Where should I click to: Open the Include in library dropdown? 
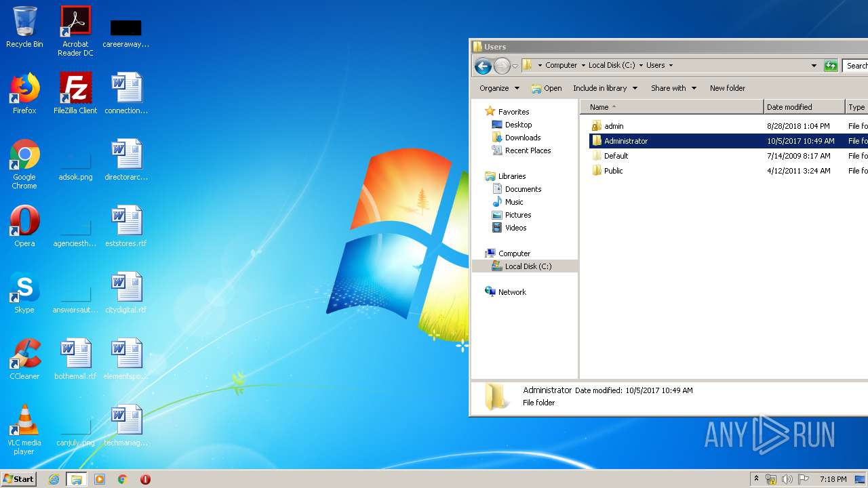coord(605,88)
